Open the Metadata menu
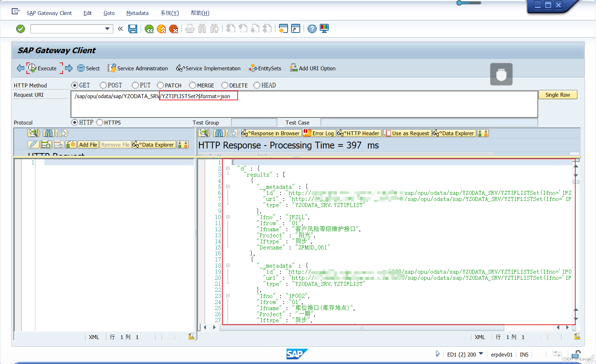596x364 pixels. click(x=138, y=13)
